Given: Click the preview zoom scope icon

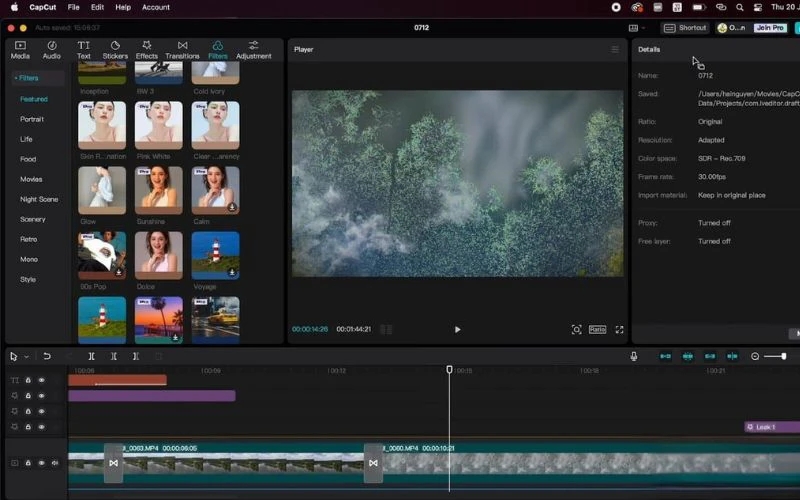Looking at the screenshot, I should (576, 330).
